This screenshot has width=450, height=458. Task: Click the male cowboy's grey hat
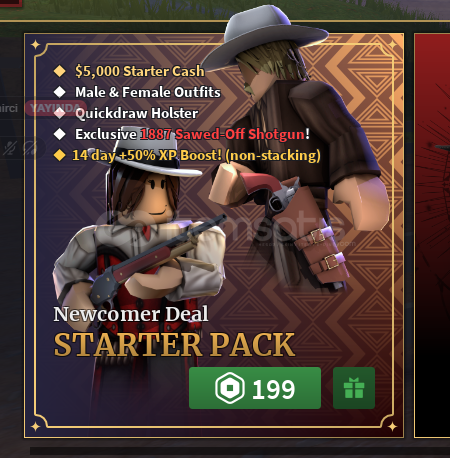click(x=263, y=33)
